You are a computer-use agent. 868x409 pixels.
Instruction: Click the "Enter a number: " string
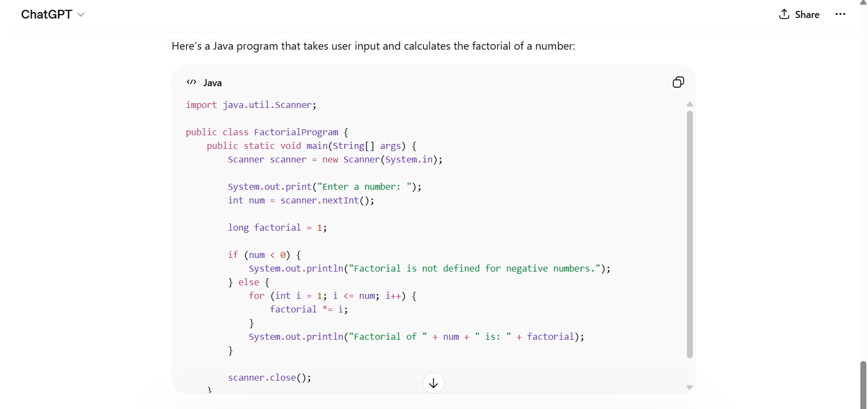click(364, 187)
